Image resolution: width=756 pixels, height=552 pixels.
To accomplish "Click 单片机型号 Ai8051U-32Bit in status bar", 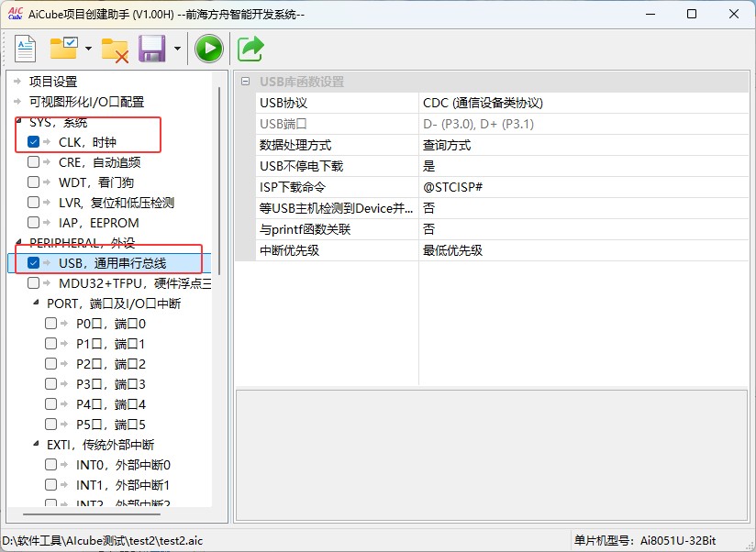I will pyautogui.click(x=645, y=540).
